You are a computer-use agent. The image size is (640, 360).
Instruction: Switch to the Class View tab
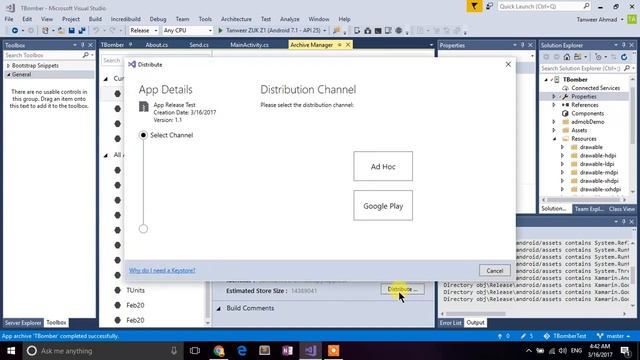click(622, 209)
